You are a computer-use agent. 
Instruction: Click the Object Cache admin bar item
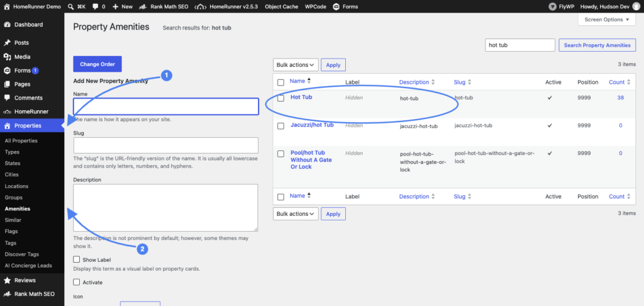coord(281,6)
